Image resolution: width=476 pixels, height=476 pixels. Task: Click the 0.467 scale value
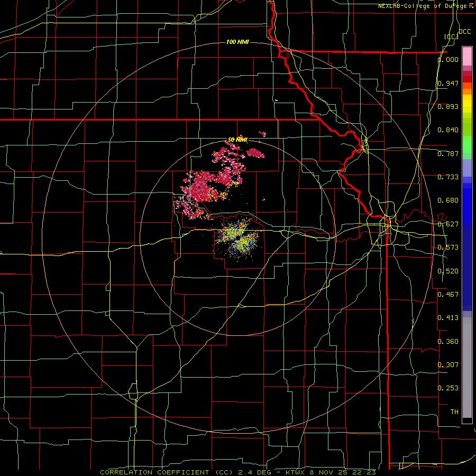pyautogui.click(x=448, y=295)
